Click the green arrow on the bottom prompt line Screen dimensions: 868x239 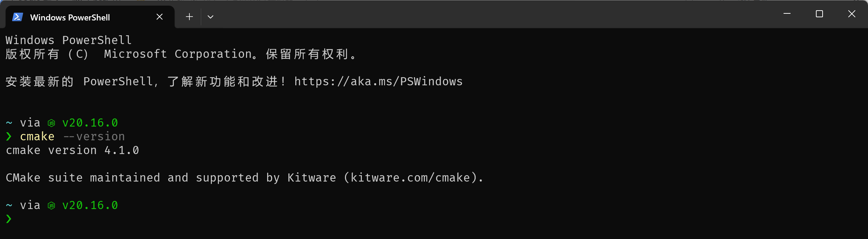tap(8, 219)
